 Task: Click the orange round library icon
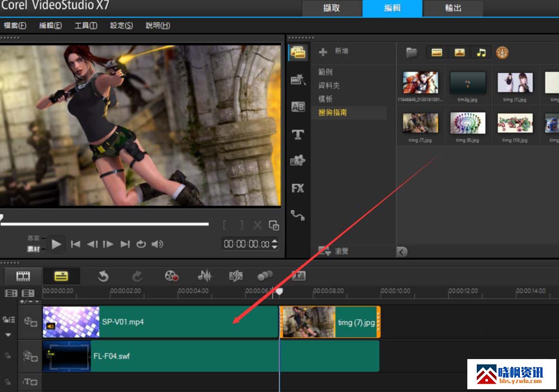point(503,52)
